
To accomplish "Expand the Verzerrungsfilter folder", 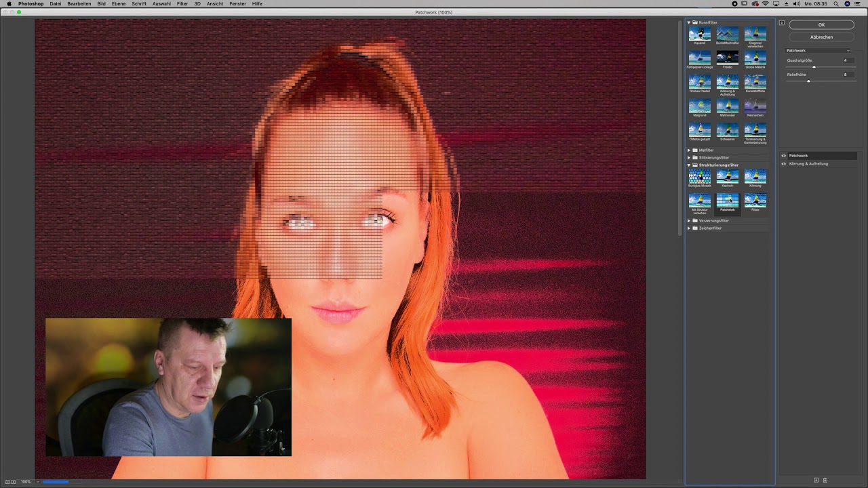I will (689, 220).
